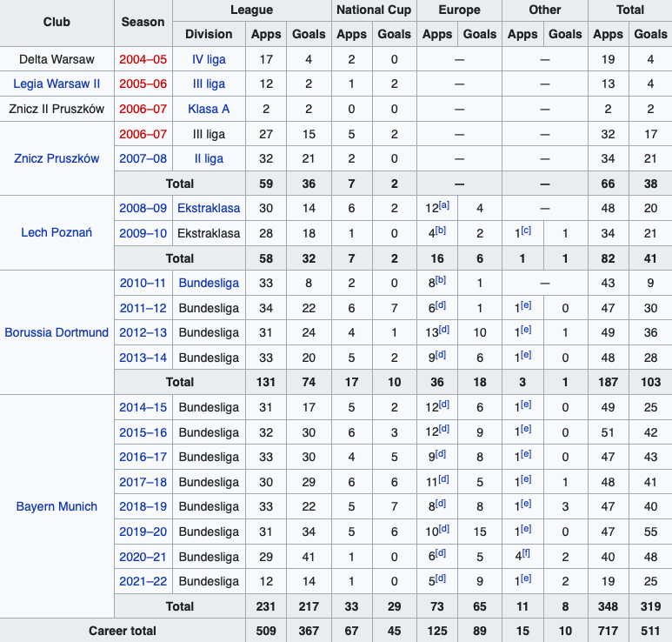Click footnote [e] in the 2021–22 Other apps
Image resolution: width=672 pixels, height=642 pixels.
[x=526, y=578]
